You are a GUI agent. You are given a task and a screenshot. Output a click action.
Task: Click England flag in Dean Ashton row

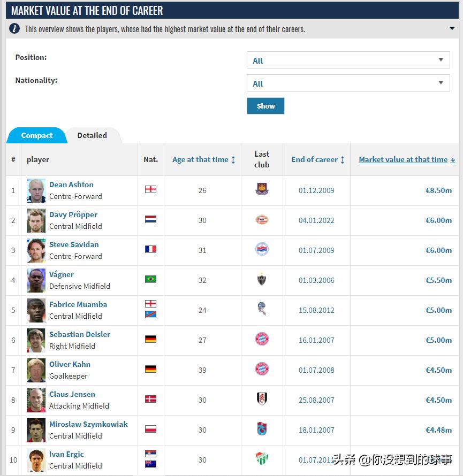click(151, 189)
